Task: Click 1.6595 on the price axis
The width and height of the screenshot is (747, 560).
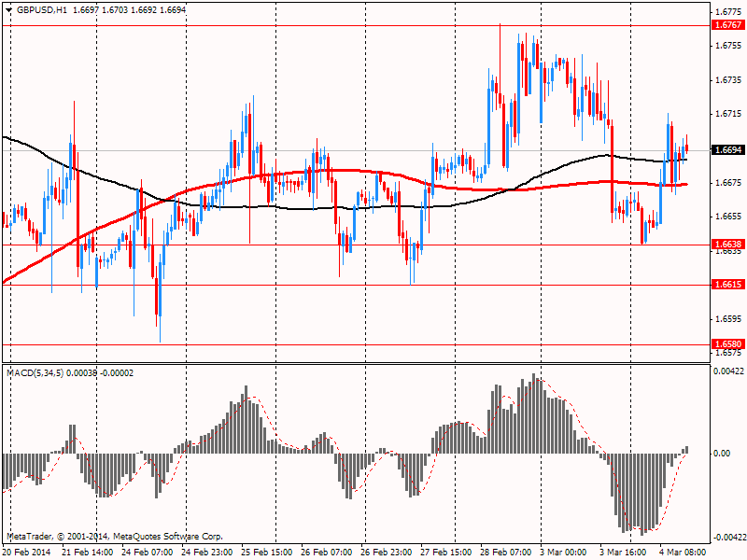Action: click(x=728, y=319)
